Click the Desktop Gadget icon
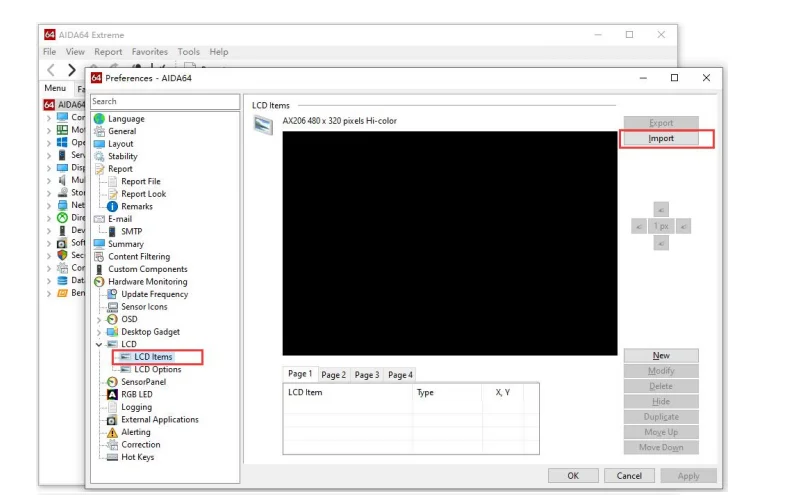The width and height of the screenshot is (804, 495). [112, 332]
